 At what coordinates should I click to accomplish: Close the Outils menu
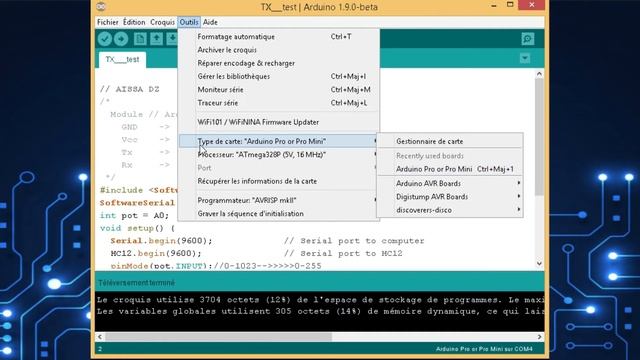coord(189,22)
